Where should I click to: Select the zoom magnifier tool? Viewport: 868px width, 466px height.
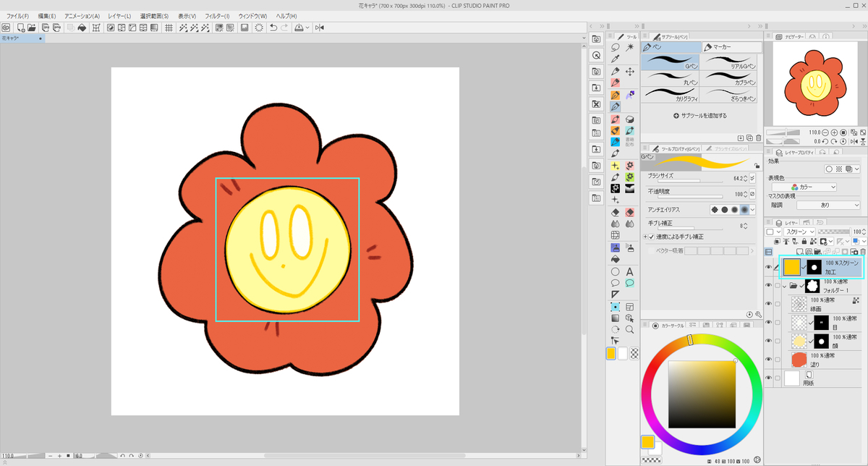point(629,329)
